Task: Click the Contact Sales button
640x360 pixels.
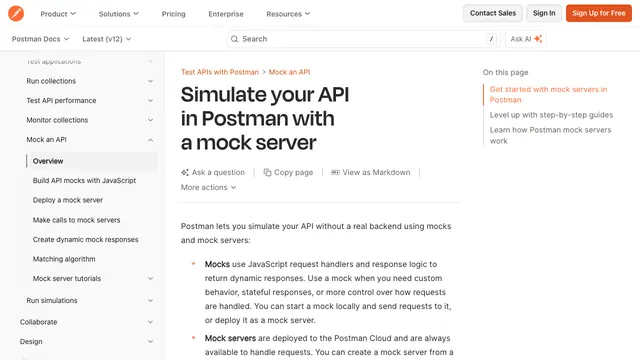Action: tap(493, 13)
